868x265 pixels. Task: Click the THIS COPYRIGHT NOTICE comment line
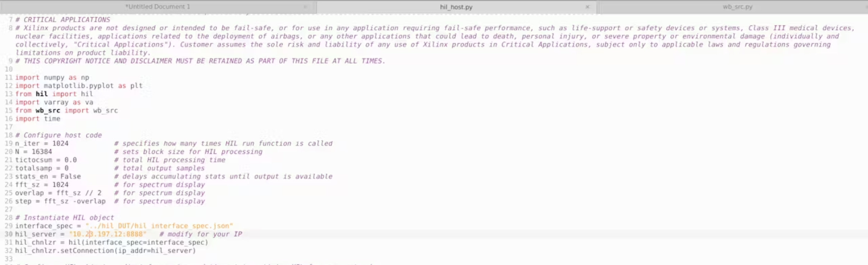(x=200, y=61)
